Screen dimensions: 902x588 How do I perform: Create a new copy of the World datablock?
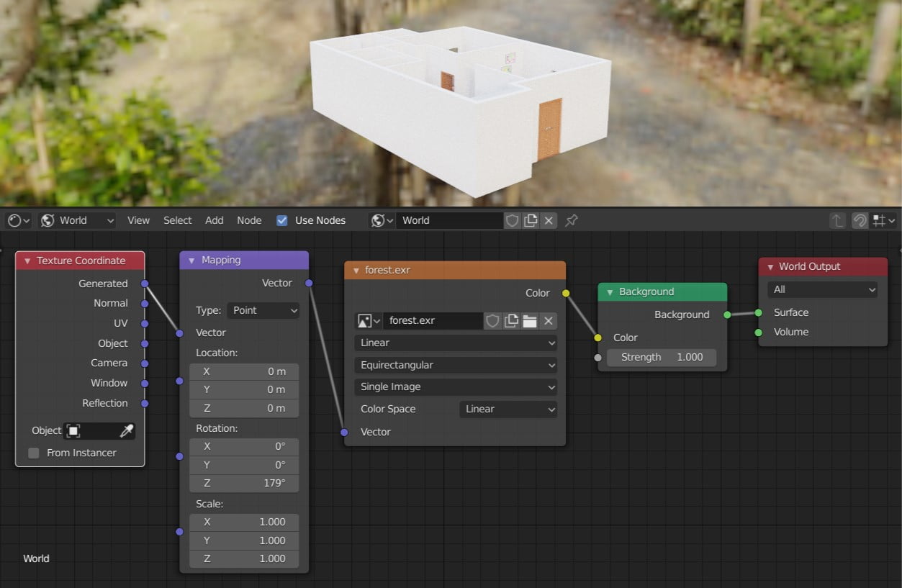[x=531, y=220]
